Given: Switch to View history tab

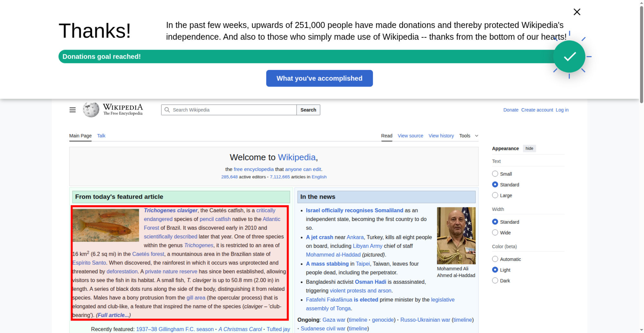Looking at the screenshot, I should tap(441, 136).
